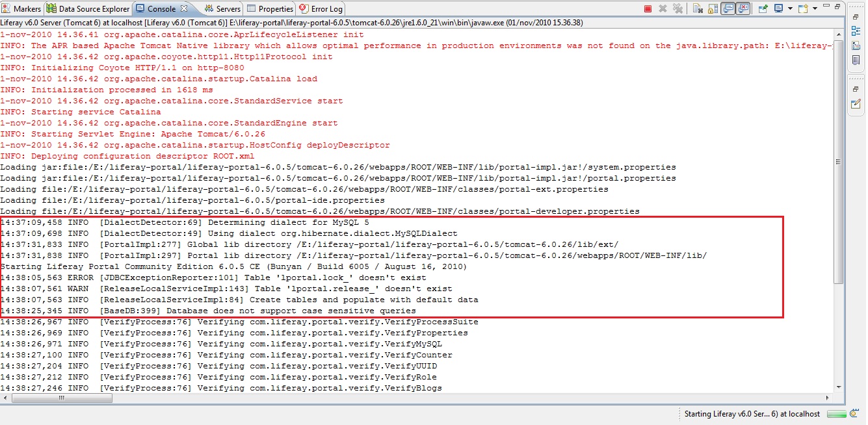This screenshot has height=425, width=868.
Task: Click the console vertical scrollbar up arrow
Action: (839, 34)
